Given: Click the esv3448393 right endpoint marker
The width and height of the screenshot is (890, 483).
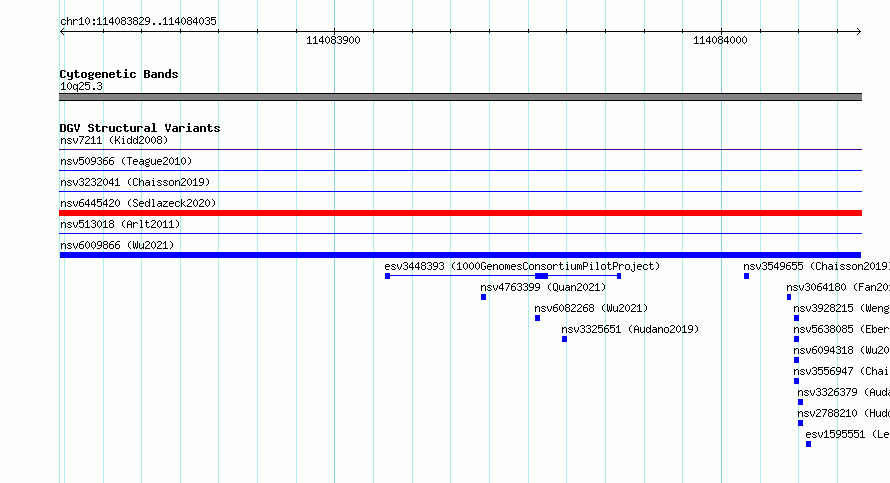Looking at the screenshot, I should point(619,276).
